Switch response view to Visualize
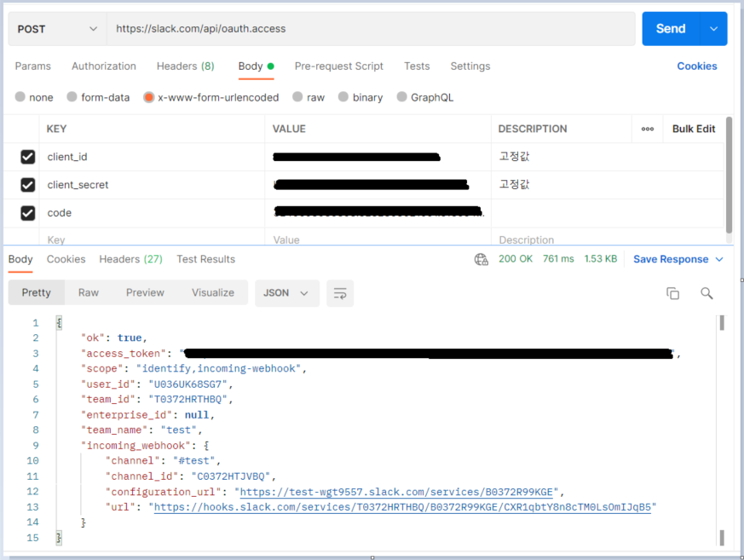This screenshot has width=744, height=560. click(x=212, y=292)
